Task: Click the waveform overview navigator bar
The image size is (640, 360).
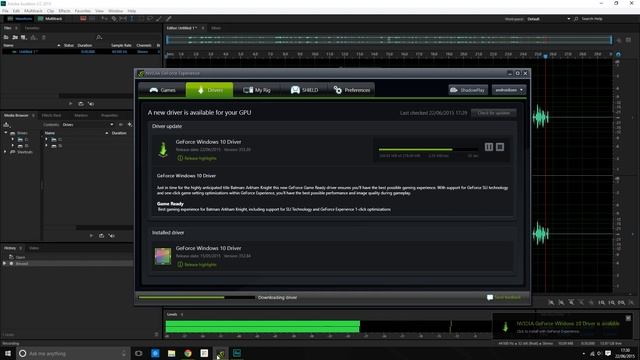Action: pyautogui.click(x=389, y=40)
